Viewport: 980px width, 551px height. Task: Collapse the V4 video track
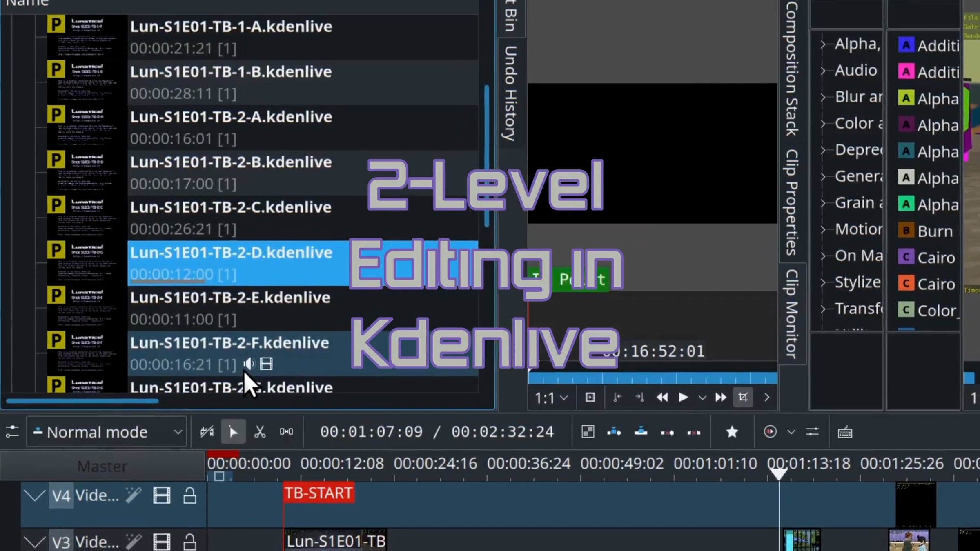[34, 495]
